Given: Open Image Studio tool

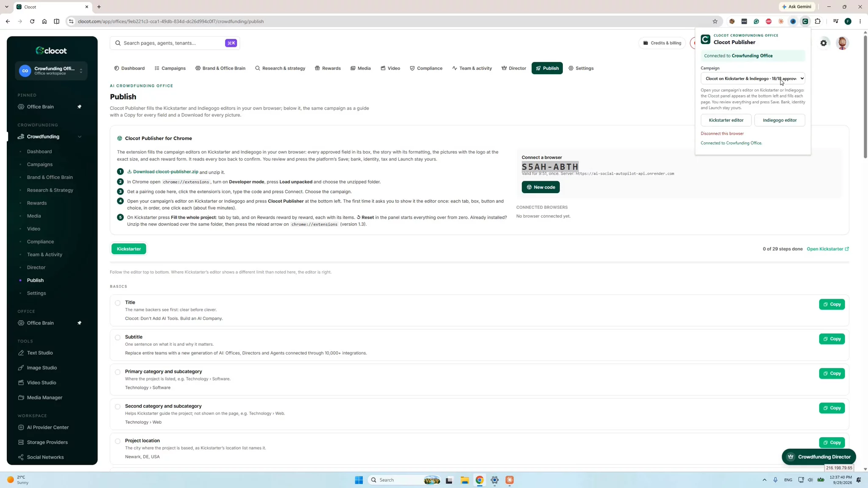Looking at the screenshot, I should pos(42,368).
